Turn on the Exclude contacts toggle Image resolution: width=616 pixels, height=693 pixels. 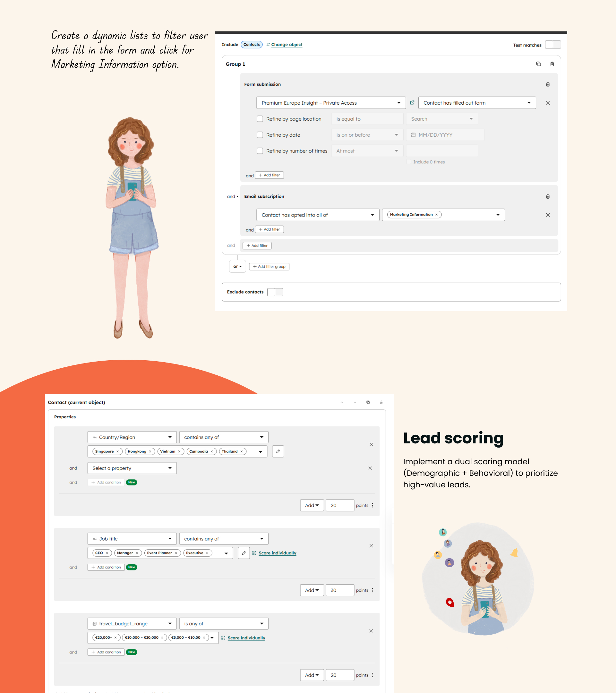point(275,292)
